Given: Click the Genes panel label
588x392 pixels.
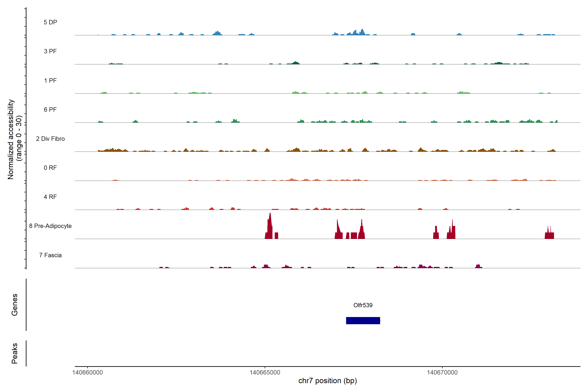Looking at the screenshot, I should [15, 305].
